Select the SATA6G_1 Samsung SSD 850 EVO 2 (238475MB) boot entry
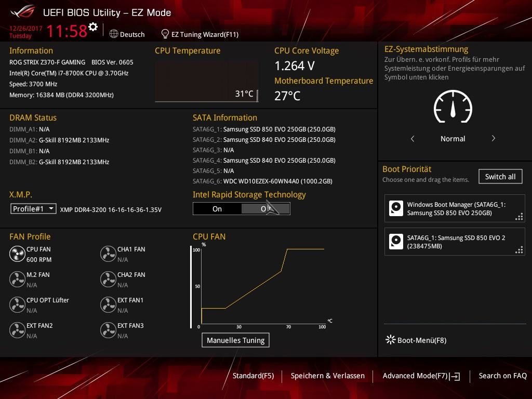Image resolution: width=532 pixels, height=399 pixels. (455, 242)
